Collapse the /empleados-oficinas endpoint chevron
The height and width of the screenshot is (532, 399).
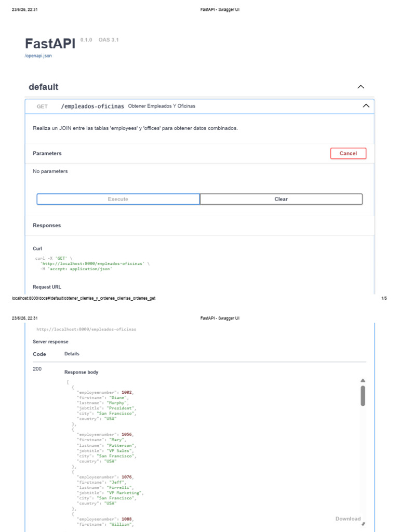pyautogui.click(x=366, y=106)
